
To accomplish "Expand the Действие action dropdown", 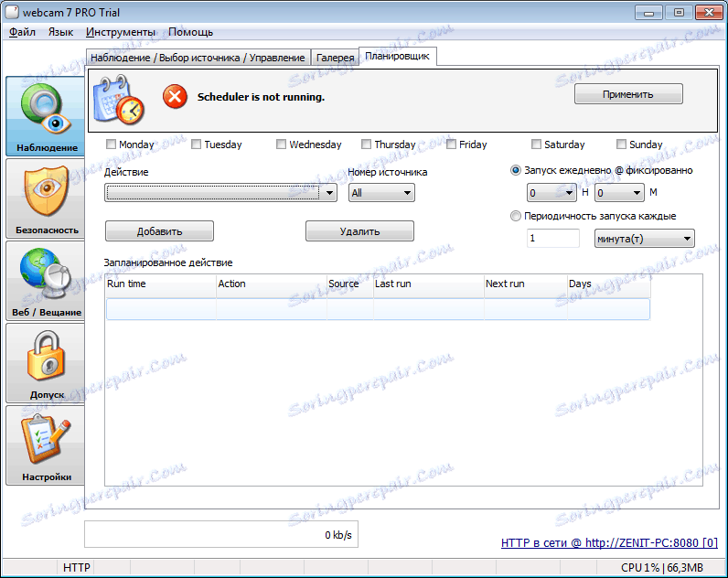I will pyautogui.click(x=220, y=193).
